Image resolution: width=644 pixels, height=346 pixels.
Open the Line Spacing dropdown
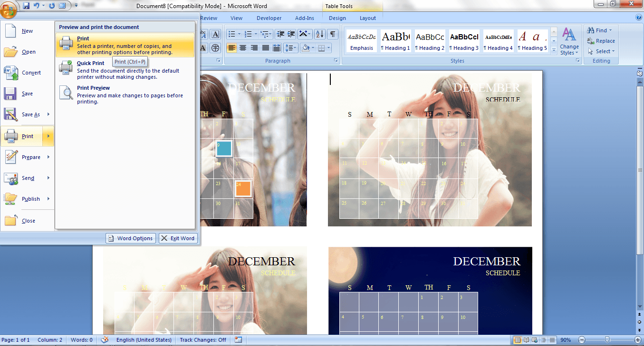[x=295, y=47]
